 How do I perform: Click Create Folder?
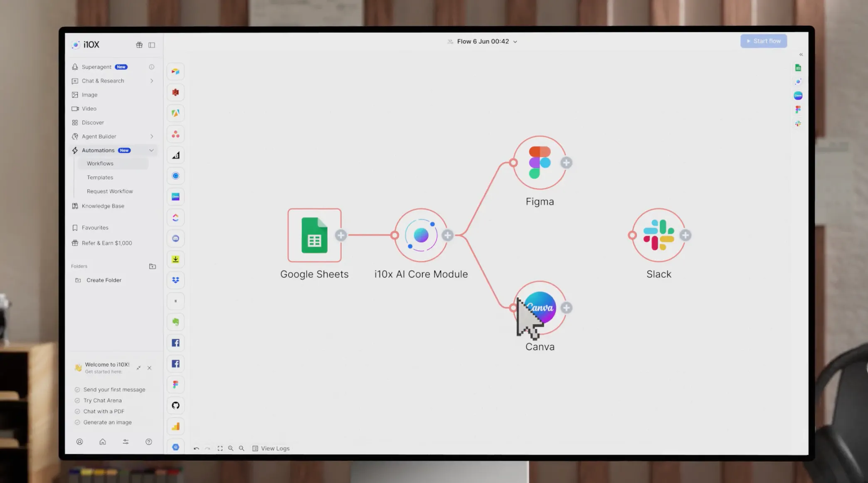tap(104, 280)
